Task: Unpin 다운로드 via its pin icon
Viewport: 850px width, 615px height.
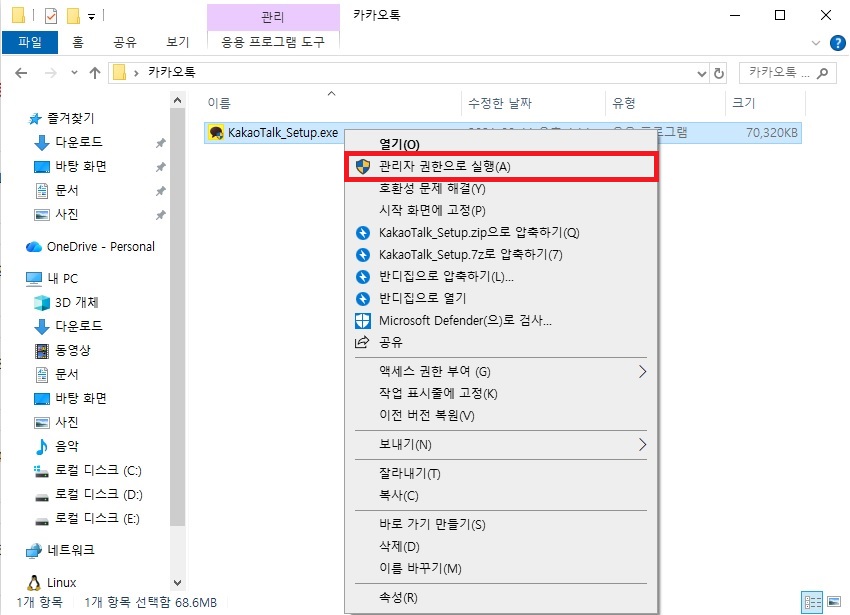Action: pyautogui.click(x=160, y=143)
